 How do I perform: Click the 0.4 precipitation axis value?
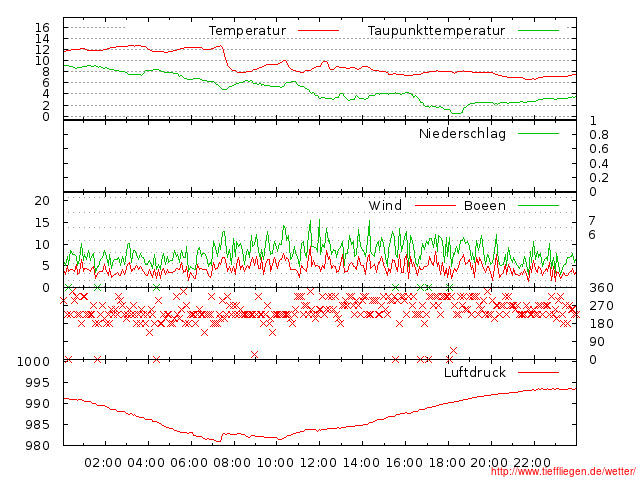[x=599, y=164]
